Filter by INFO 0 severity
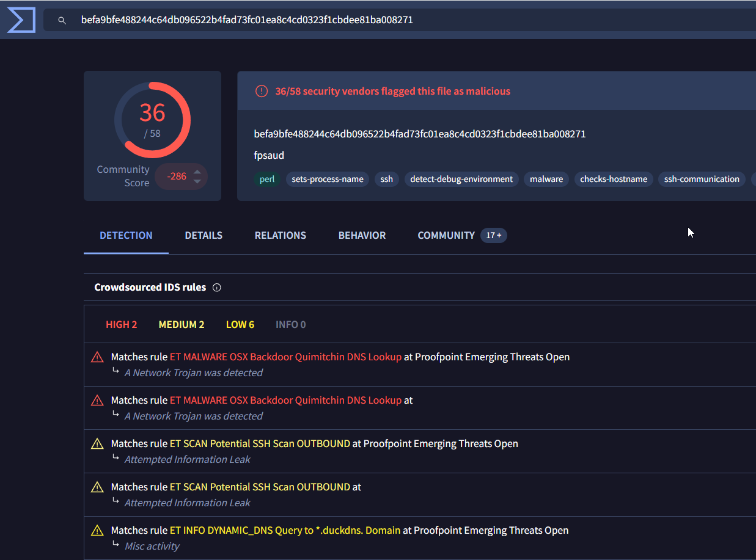The height and width of the screenshot is (560, 756). coord(291,324)
